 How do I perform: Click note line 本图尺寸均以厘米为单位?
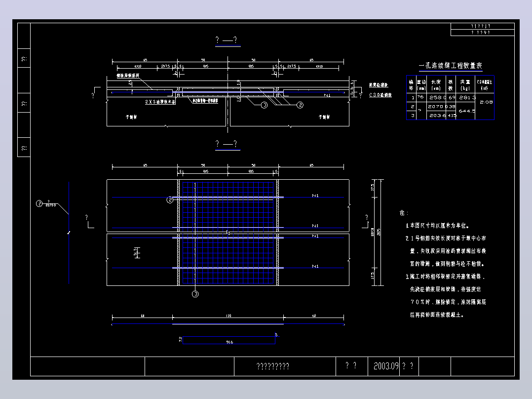coord(437,226)
